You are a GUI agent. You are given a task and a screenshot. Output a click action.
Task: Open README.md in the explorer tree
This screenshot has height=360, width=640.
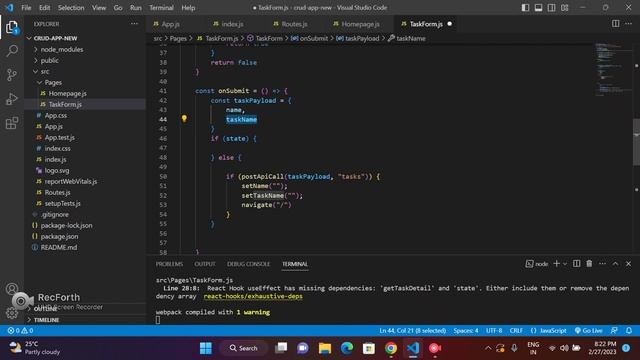click(58, 247)
